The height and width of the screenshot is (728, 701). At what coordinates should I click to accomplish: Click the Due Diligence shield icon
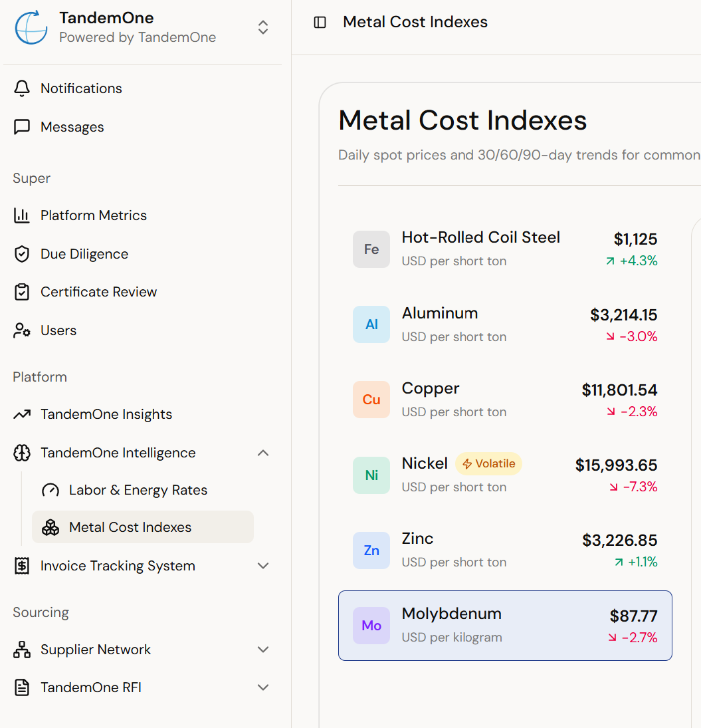point(22,254)
